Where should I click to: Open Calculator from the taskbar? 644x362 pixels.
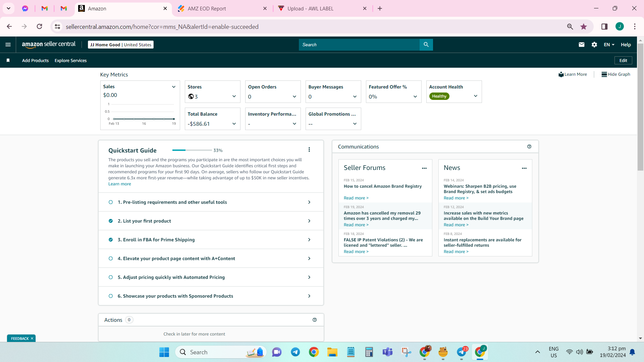pyautogui.click(x=369, y=352)
